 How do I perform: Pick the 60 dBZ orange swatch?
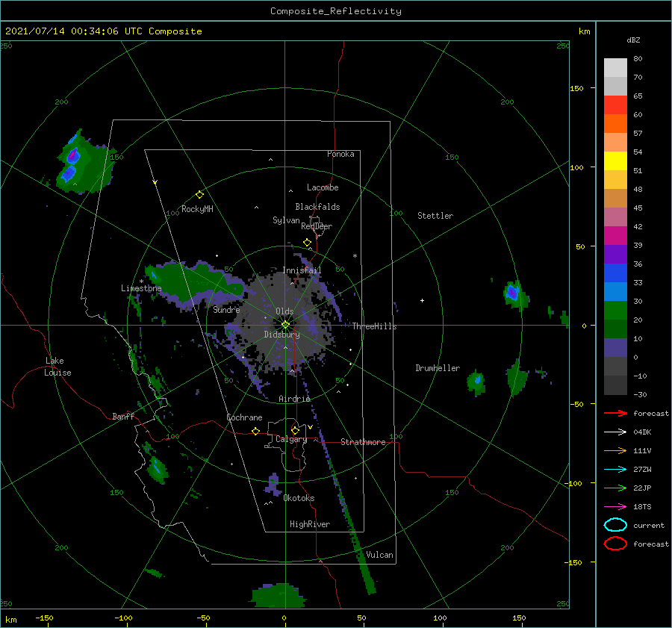point(615,123)
